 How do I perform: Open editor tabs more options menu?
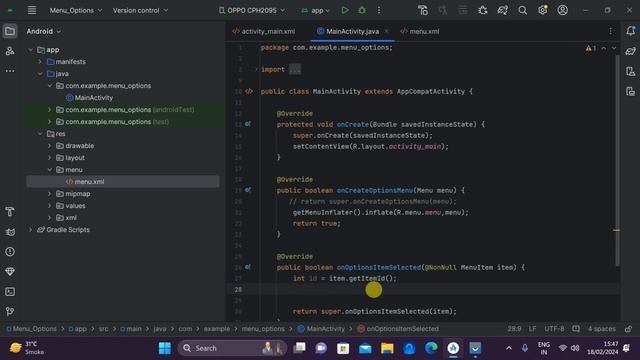611,31
